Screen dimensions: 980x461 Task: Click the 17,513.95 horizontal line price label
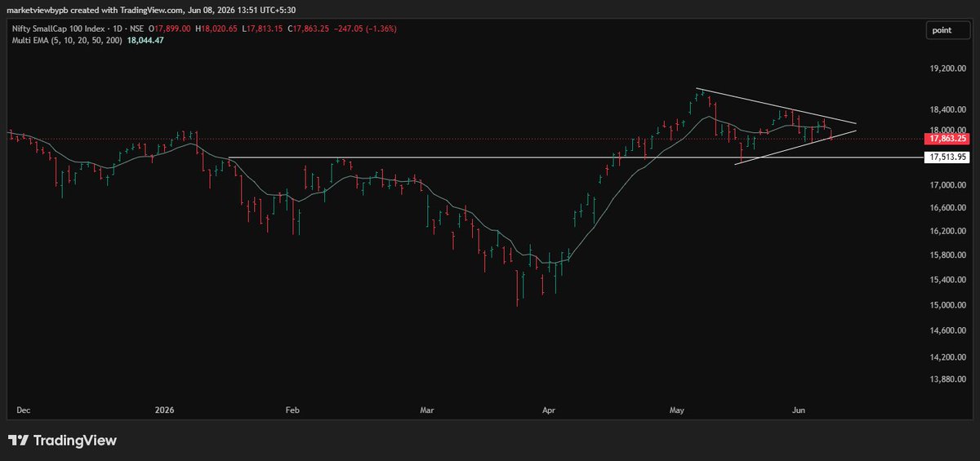pyautogui.click(x=947, y=157)
